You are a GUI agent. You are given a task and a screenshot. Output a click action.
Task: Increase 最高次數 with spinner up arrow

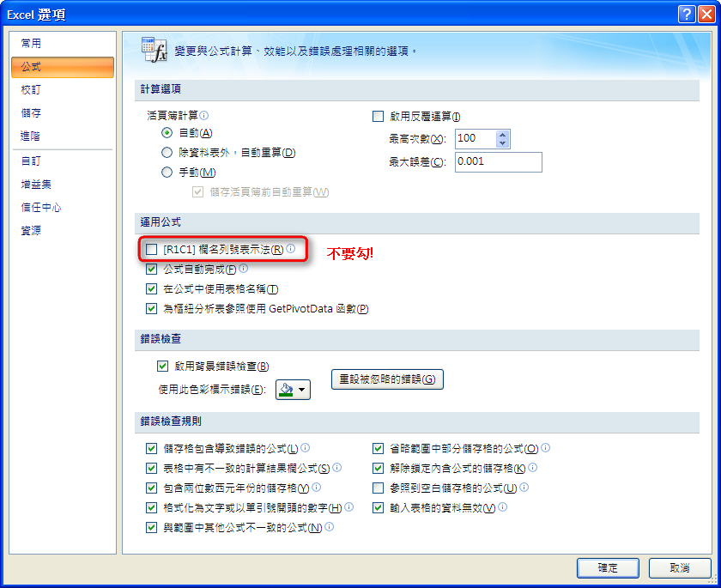pos(503,135)
